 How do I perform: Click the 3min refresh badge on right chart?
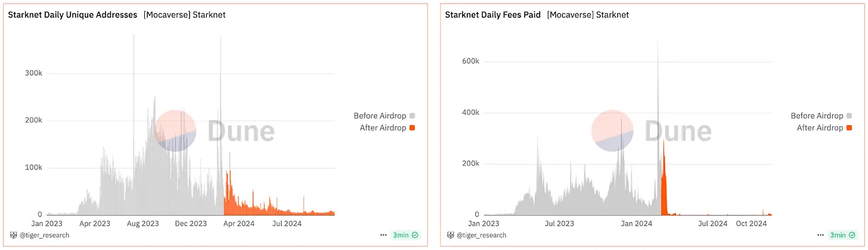tap(843, 235)
